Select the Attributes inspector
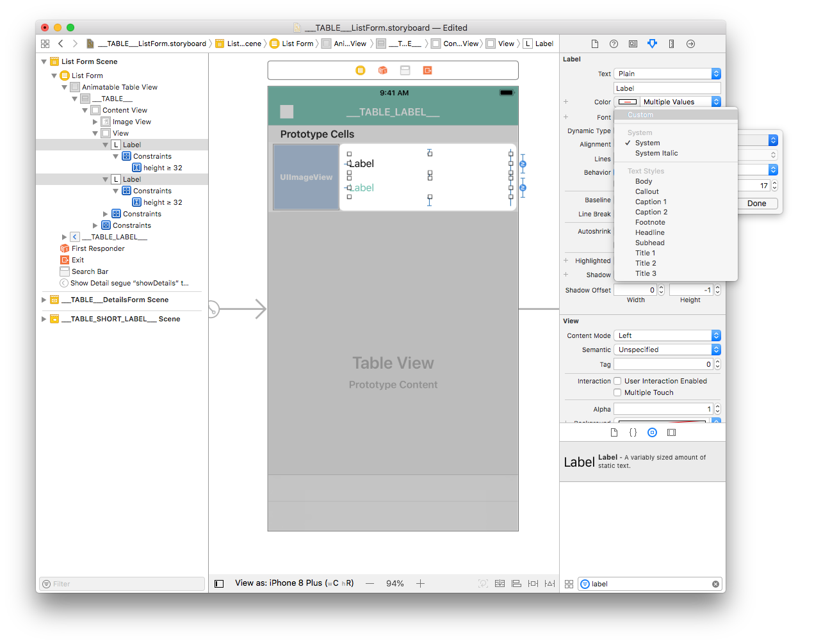This screenshot has height=644, width=830. tap(652, 44)
